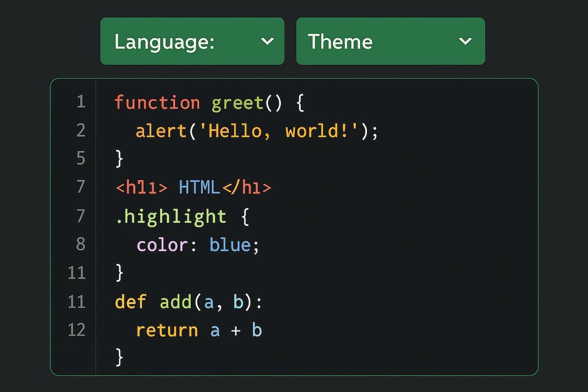The height and width of the screenshot is (392, 588).
Task: Click line number 5 in the gutter
Action: coord(81,159)
